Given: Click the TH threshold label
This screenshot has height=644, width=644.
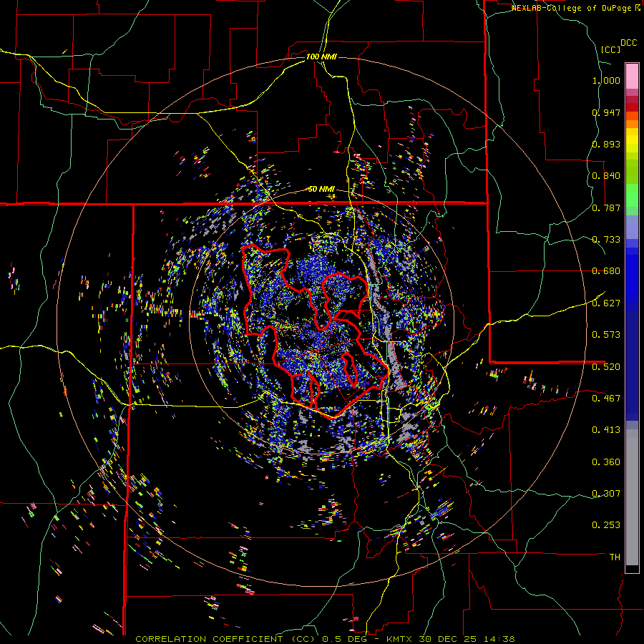Looking at the screenshot, I should pyautogui.click(x=615, y=557).
